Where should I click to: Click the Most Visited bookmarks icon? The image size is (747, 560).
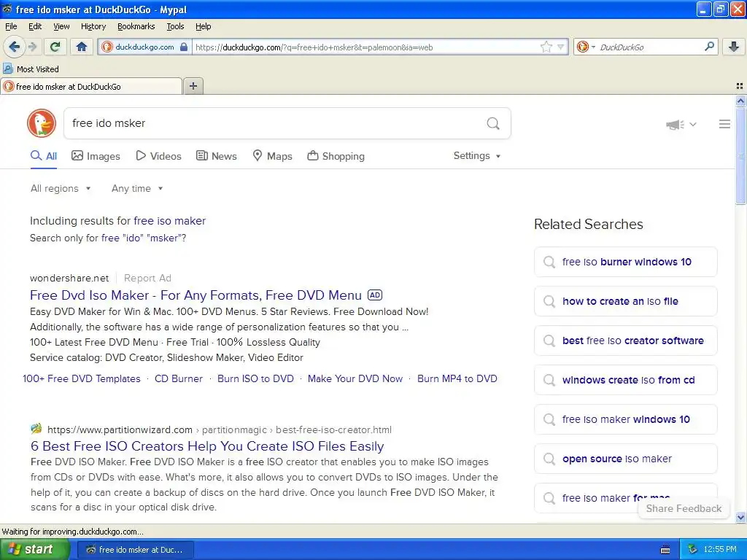pyautogui.click(x=7, y=69)
